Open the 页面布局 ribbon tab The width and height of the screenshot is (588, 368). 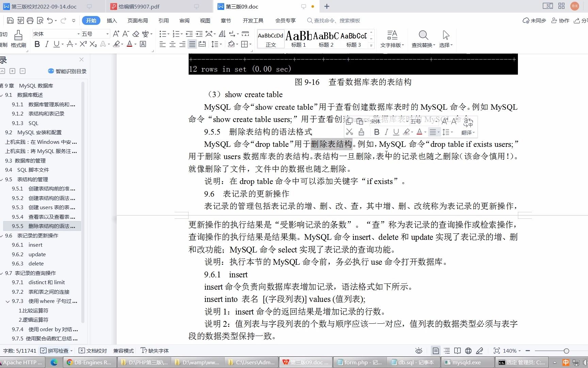coord(137,21)
